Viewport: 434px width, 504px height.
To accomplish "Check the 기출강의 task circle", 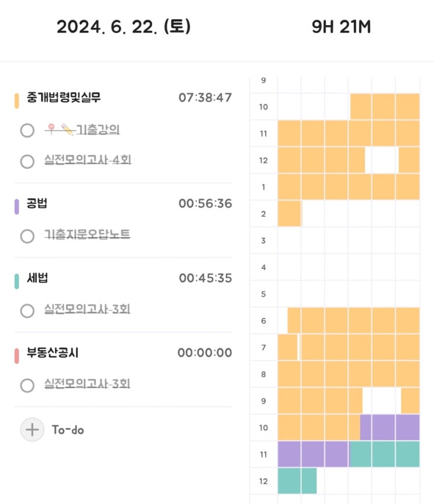I will [27, 130].
